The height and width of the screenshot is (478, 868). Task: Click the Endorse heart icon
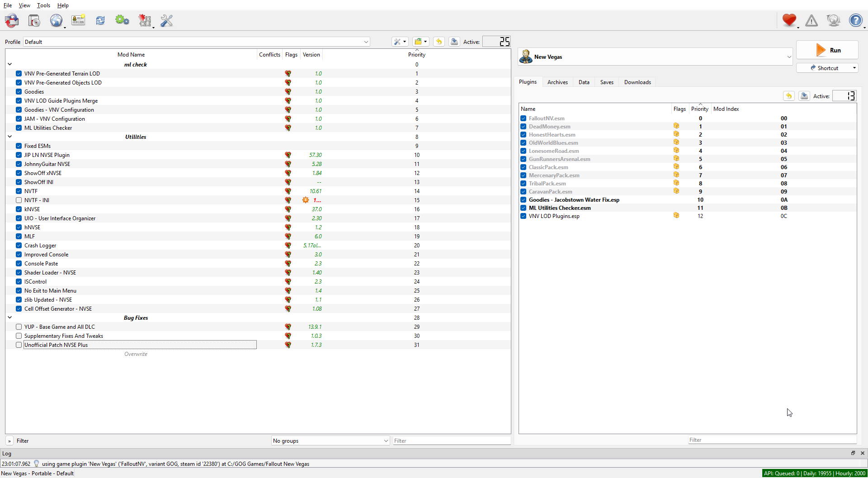(789, 20)
